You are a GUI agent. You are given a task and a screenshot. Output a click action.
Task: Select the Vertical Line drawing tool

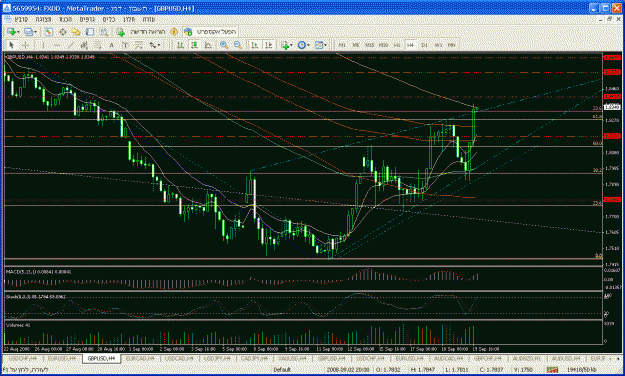(43, 45)
